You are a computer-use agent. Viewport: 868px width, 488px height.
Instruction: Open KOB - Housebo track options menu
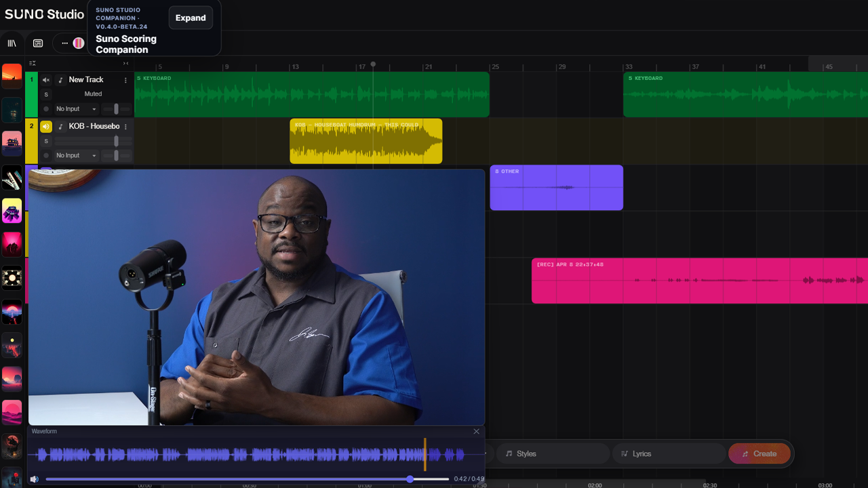[125, 127]
